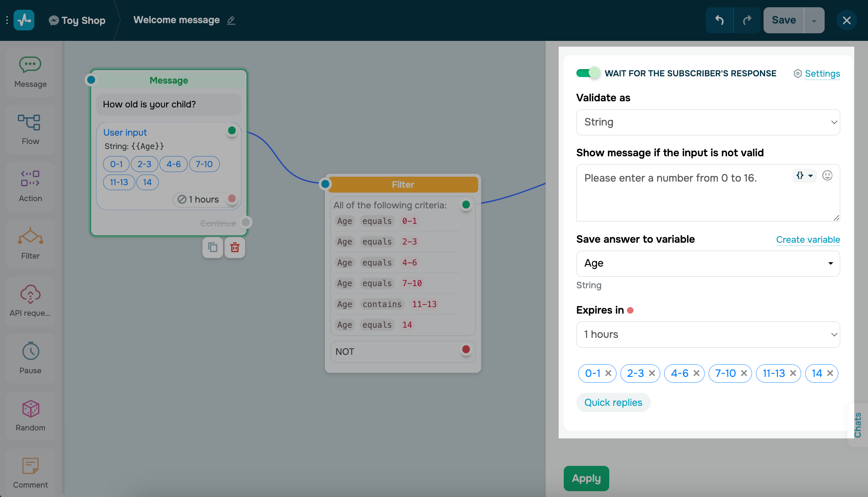Screen dimensions: 868x497
Task: Select the Pause tool
Action: pos(30,358)
